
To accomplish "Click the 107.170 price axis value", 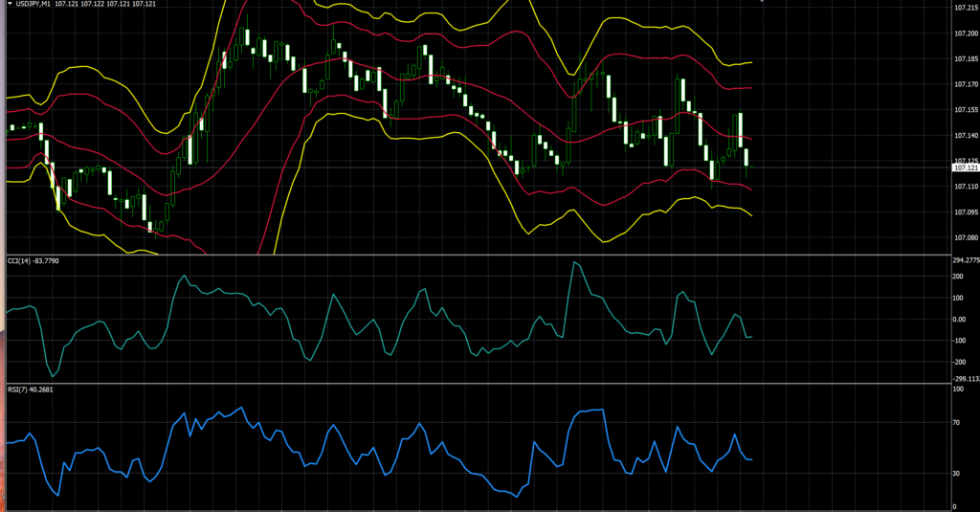I will [x=967, y=84].
